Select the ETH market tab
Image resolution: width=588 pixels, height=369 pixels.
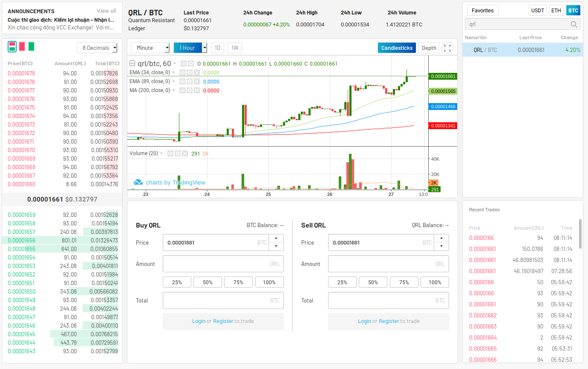tap(556, 10)
